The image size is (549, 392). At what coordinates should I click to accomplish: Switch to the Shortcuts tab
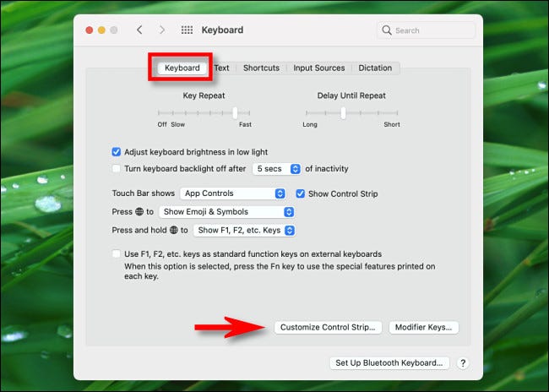point(261,68)
